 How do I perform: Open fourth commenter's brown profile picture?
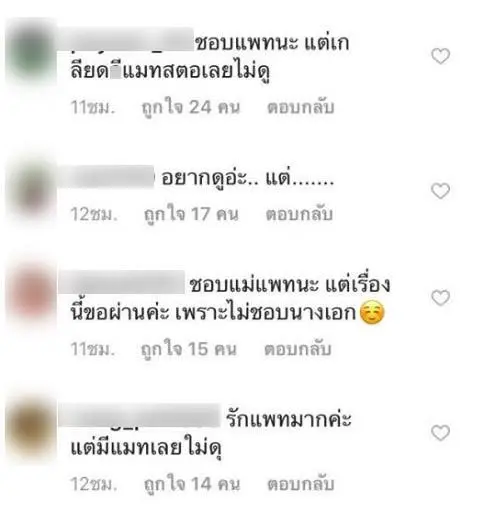point(31,431)
